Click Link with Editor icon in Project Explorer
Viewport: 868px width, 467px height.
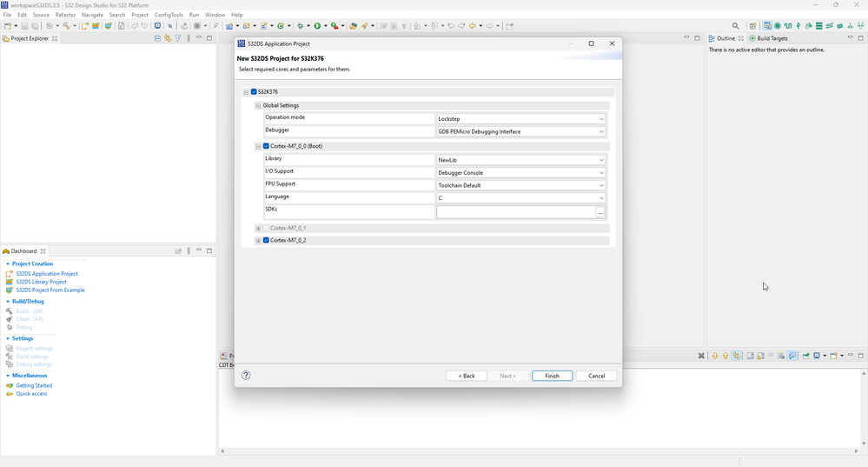point(168,38)
